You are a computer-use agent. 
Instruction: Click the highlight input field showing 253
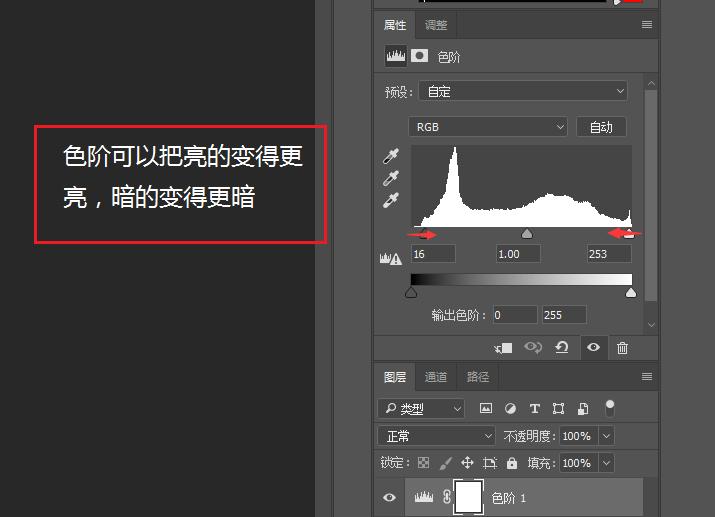609,253
